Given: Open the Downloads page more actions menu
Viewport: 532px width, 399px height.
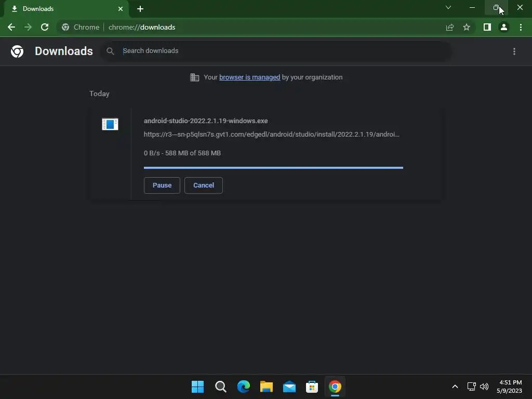Looking at the screenshot, I should pos(514,51).
